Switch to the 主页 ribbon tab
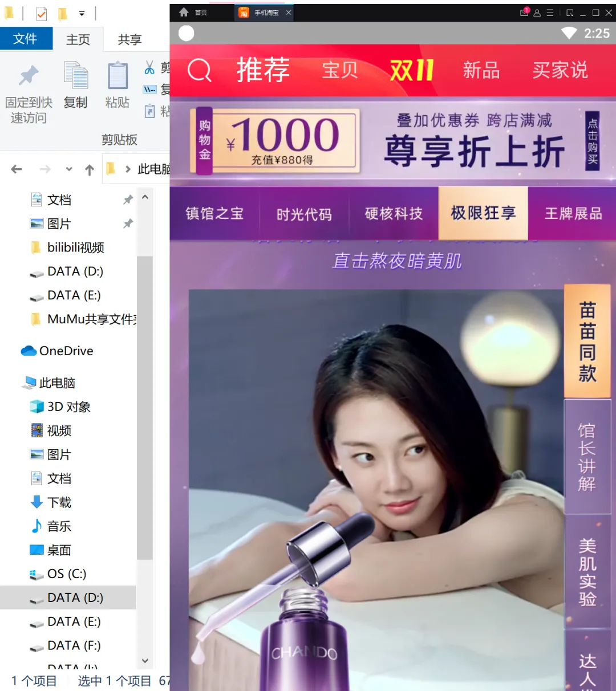The image size is (616, 691). click(78, 39)
